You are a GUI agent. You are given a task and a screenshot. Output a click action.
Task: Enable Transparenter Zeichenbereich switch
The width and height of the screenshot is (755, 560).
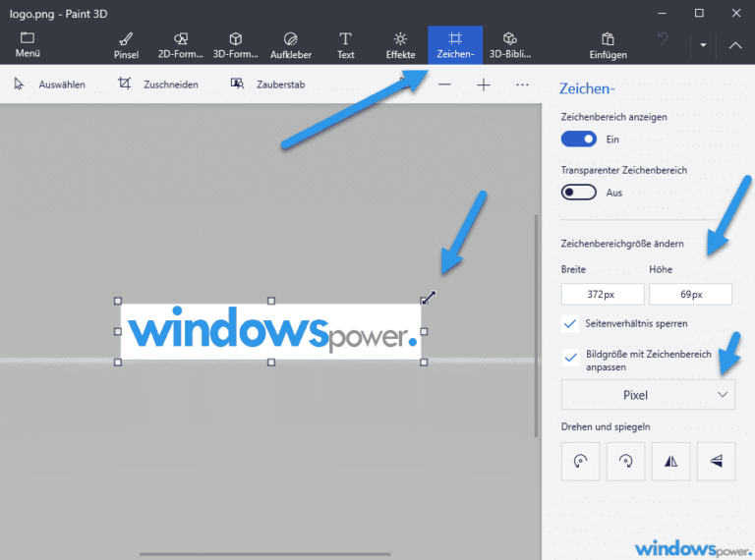pyautogui.click(x=579, y=193)
